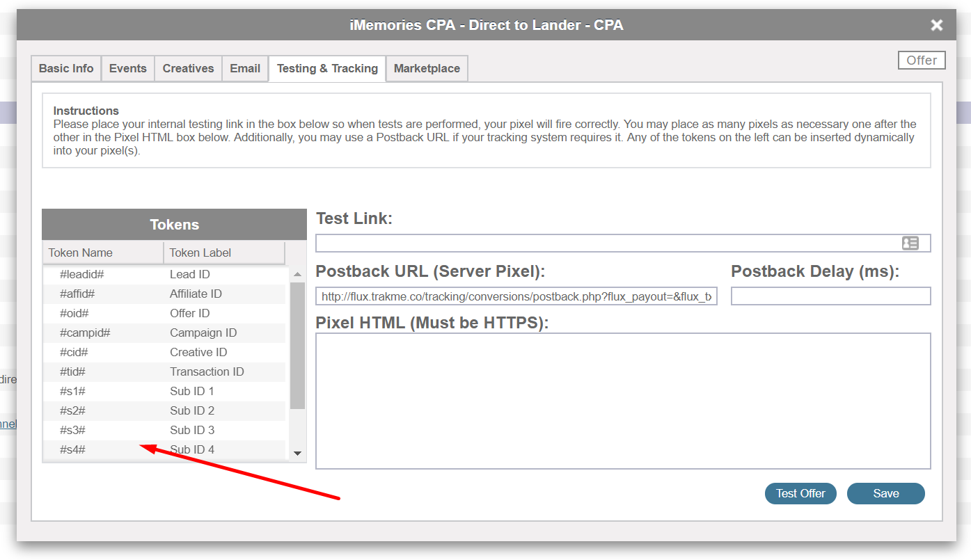The height and width of the screenshot is (560, 971).
Task: Focus the Test Link input field
Action: point(623,243)
